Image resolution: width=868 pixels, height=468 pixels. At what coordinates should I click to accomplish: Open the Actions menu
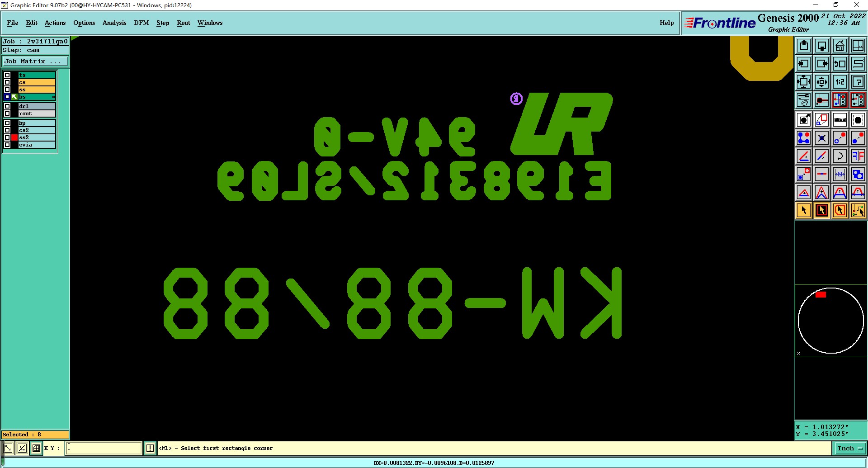point(55,23)
